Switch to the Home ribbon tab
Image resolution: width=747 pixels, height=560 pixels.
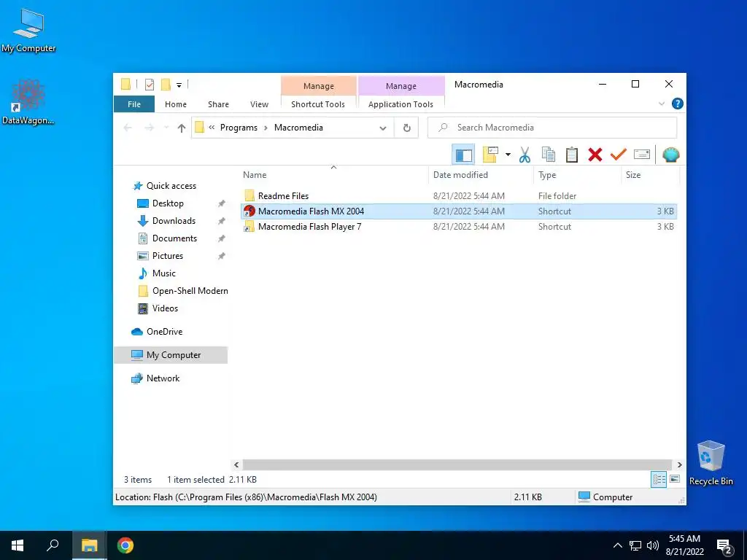click(x=175, y=104)
